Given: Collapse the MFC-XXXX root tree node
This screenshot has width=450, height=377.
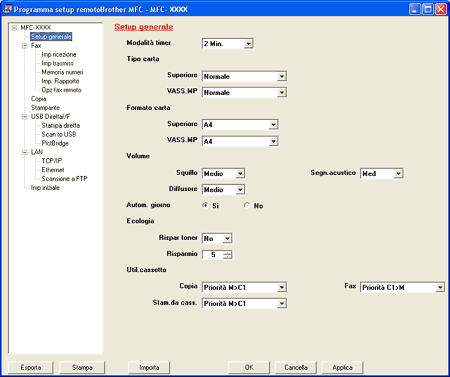Looking at the screenshot, I should [x=14, y=28].
